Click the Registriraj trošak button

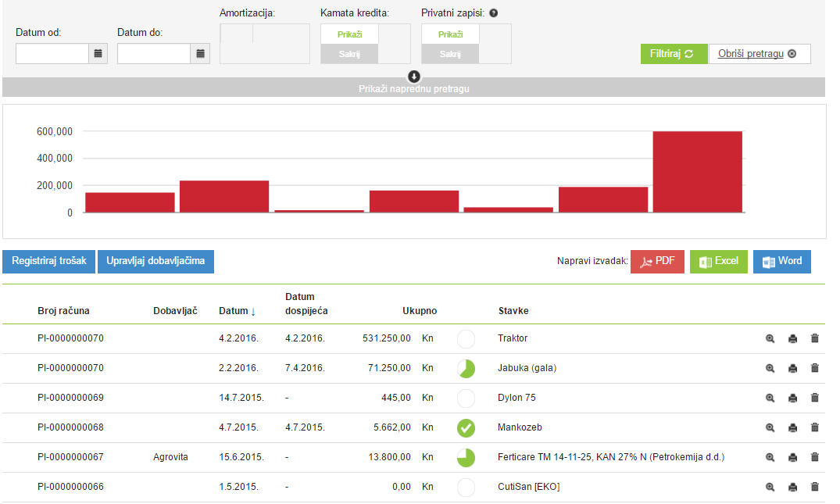tap(49, 261)
